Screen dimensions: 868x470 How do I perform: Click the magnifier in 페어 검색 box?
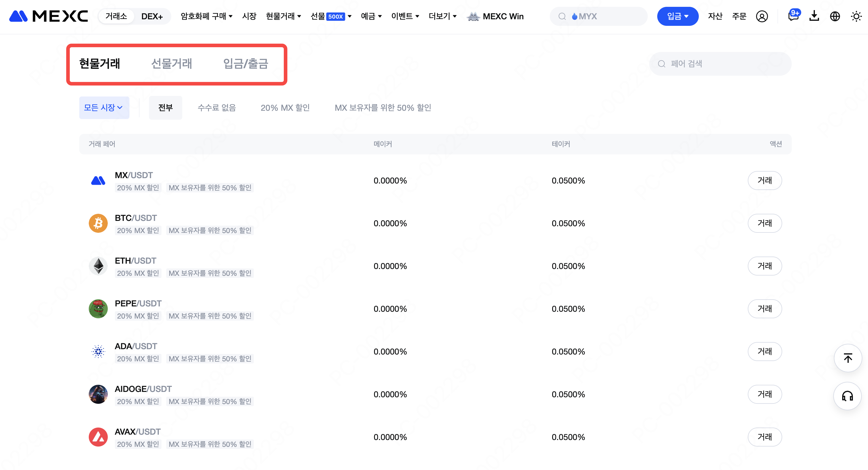click(x=661, y=64)
